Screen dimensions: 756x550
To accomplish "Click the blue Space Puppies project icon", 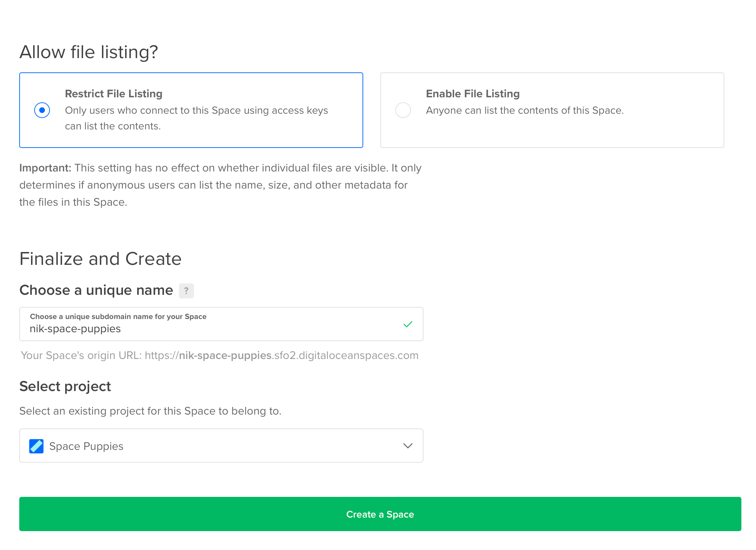I will point(36,446).
